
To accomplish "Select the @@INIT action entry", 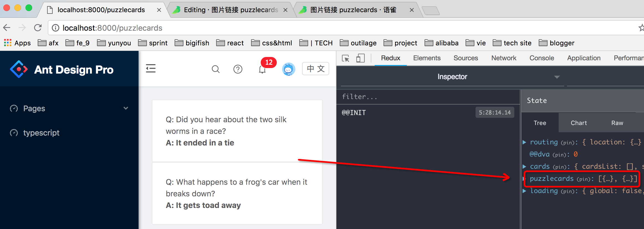I will 428,113.
